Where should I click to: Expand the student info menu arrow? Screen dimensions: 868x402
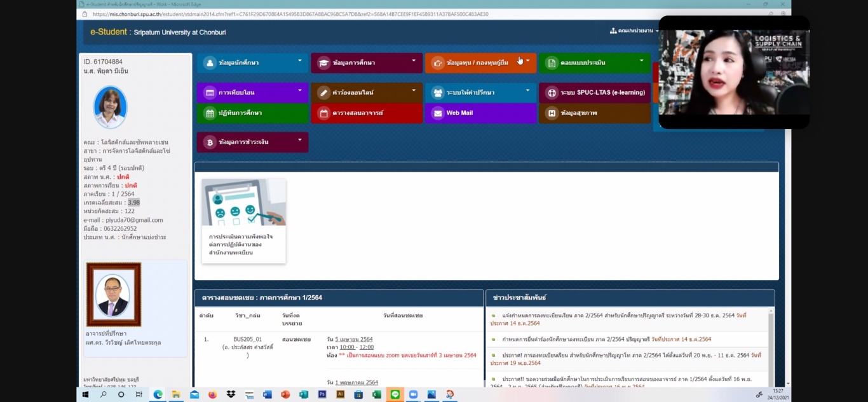click(299, 61)
